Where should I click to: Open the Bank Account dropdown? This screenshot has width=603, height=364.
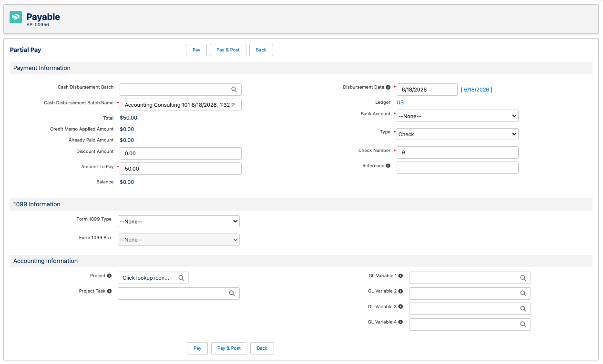458,116
